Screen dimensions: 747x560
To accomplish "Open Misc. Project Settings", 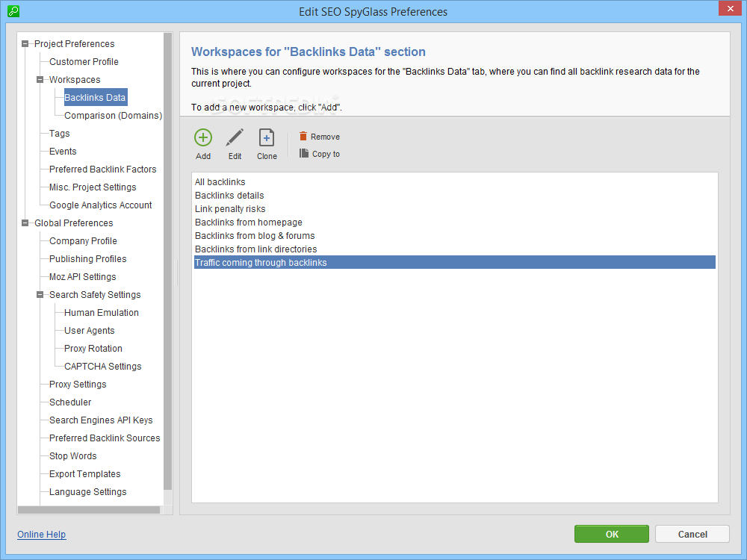I will [93, 187].
